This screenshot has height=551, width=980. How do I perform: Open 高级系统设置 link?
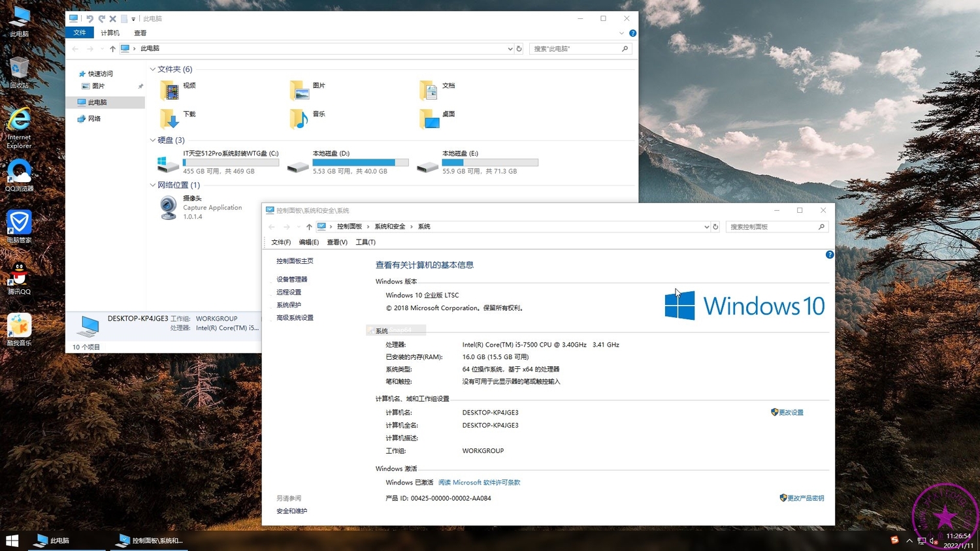(295, 318)
